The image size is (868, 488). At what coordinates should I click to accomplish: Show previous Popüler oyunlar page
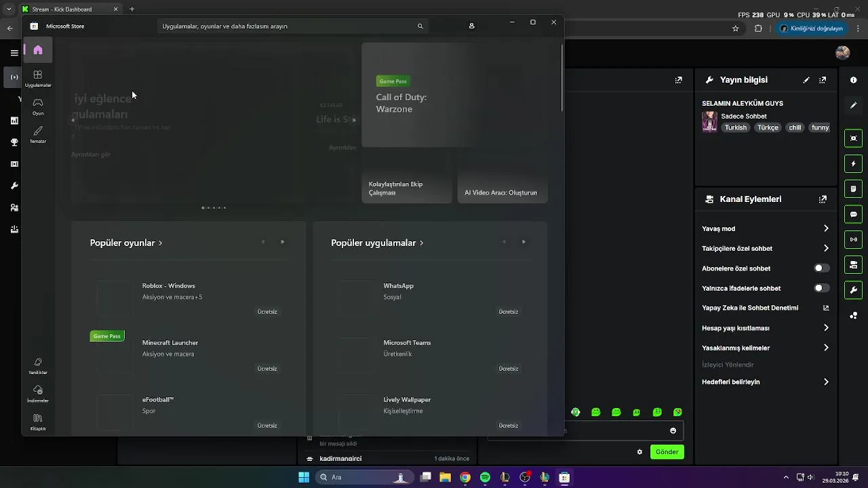pos(263,242)
